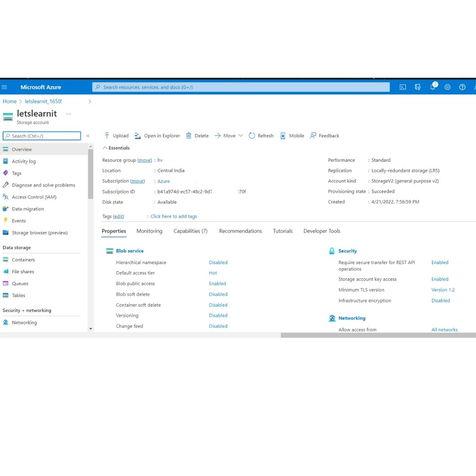Click the Microsoft Azure logo text
Screen dimensions: 476x476
[x=41, y=87]
